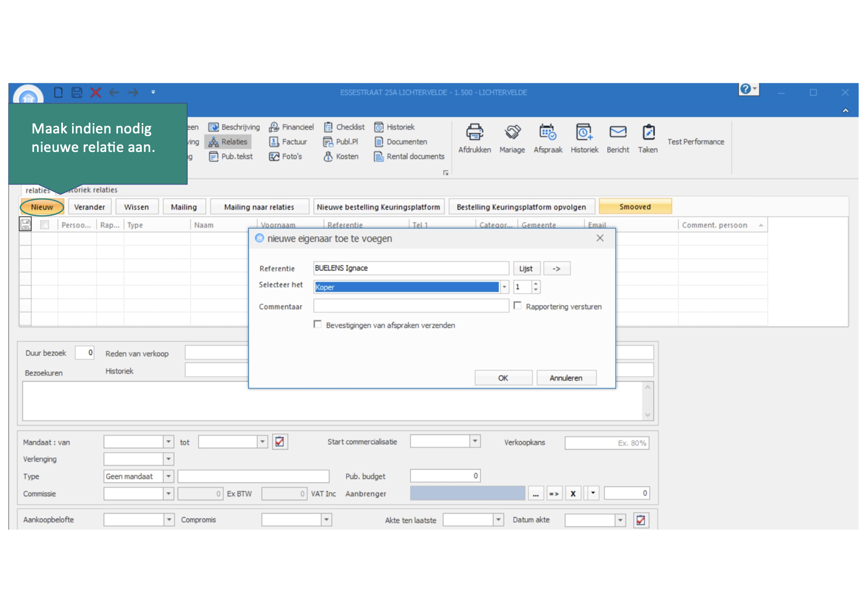The width and height of the screenshot is (868, 614).
Task: Click the Aanbrenger ellipsis browse button
Action: click(x=535, y=493)
